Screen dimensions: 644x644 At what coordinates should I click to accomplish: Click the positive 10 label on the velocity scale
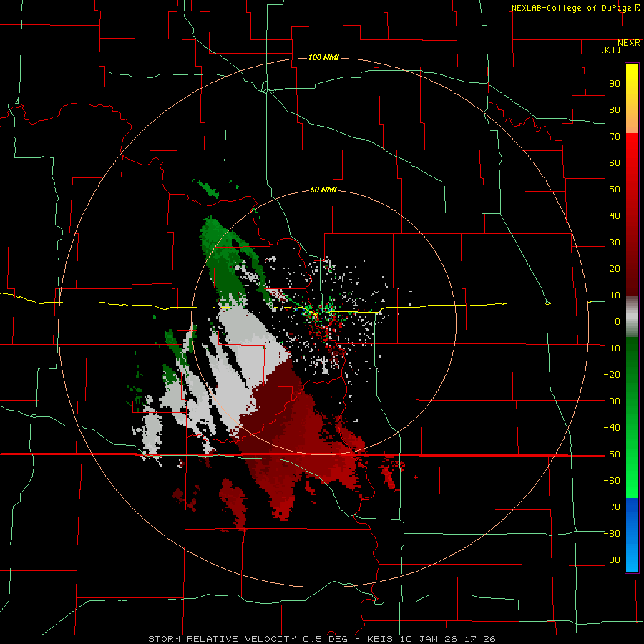click(x=615, y=296)
